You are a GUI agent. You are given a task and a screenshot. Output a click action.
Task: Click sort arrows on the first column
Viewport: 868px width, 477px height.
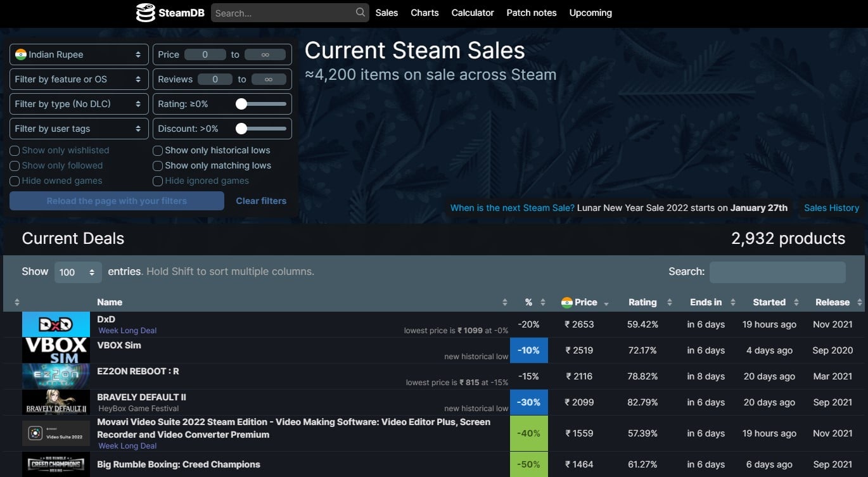pyautogui.click(x=16, y=303)
